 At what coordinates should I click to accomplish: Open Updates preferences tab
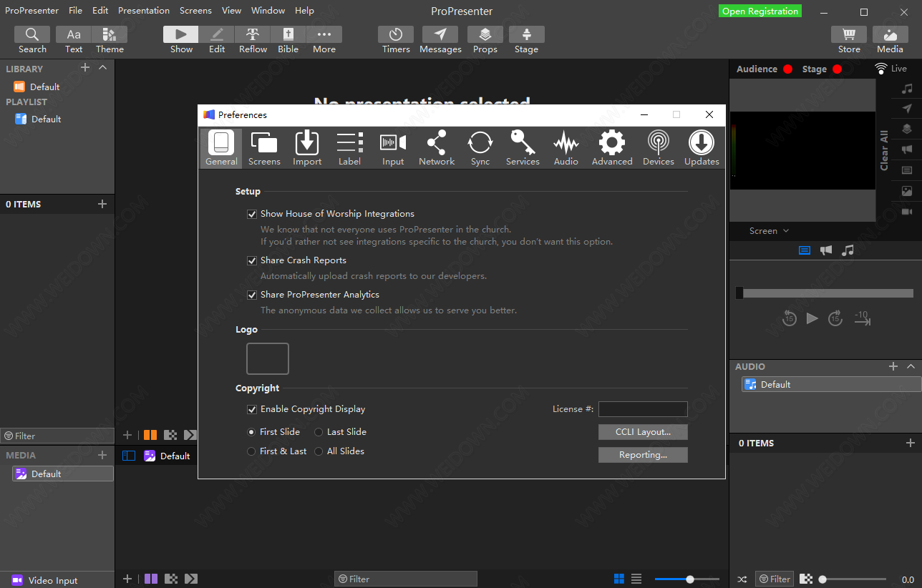pos(702,148)
